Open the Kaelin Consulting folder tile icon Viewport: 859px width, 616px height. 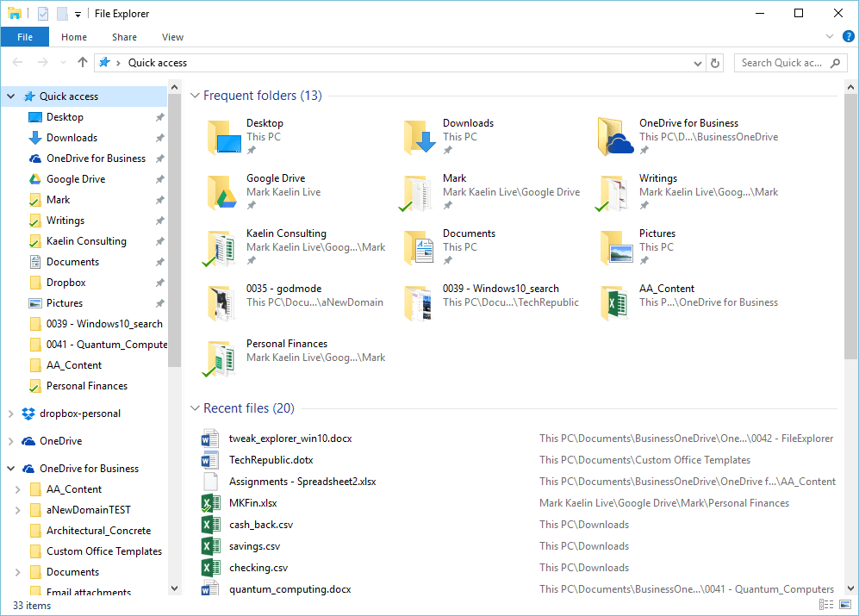219,248
